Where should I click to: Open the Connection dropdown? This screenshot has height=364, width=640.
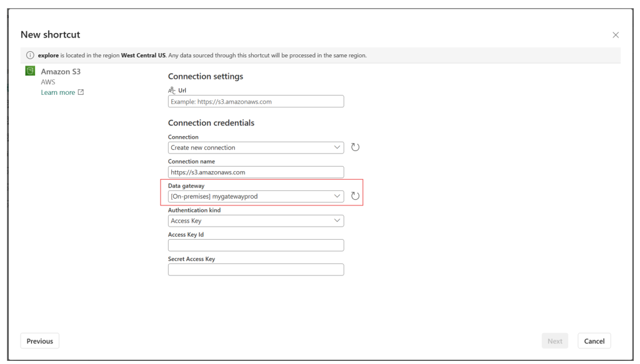[x=256, y=147]
